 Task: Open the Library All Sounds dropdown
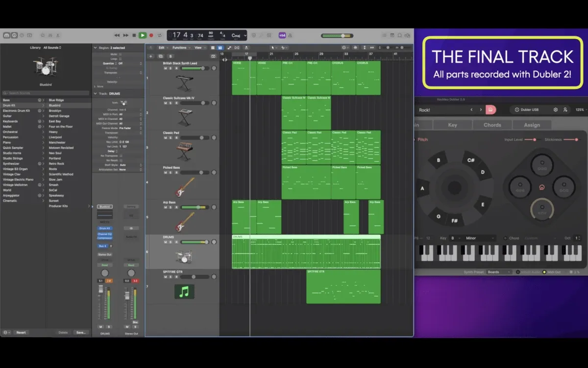pyautogui.click(x=52, y=48)
